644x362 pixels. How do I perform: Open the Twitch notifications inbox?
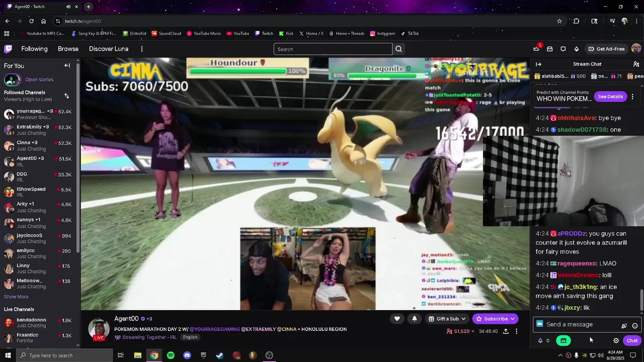coord(549,49)
